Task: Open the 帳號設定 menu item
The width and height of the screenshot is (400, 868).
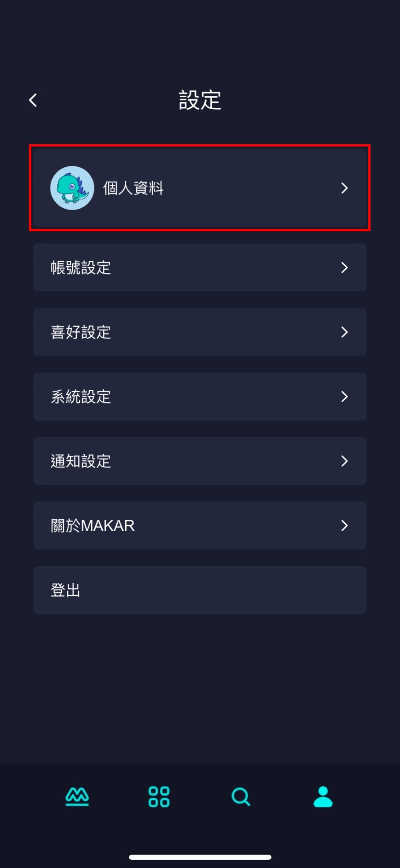Action: click(x=81, y=268)
